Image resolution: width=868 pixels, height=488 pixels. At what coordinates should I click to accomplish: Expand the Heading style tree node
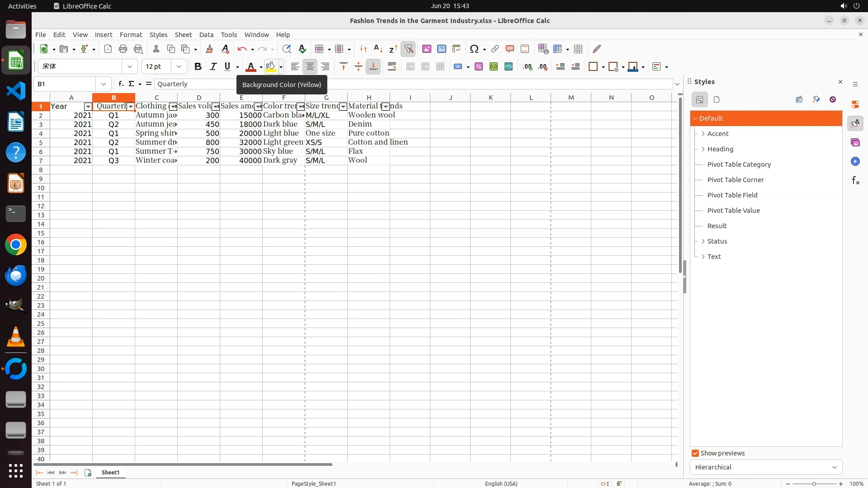pyautogui.click(x=703, y=149)
